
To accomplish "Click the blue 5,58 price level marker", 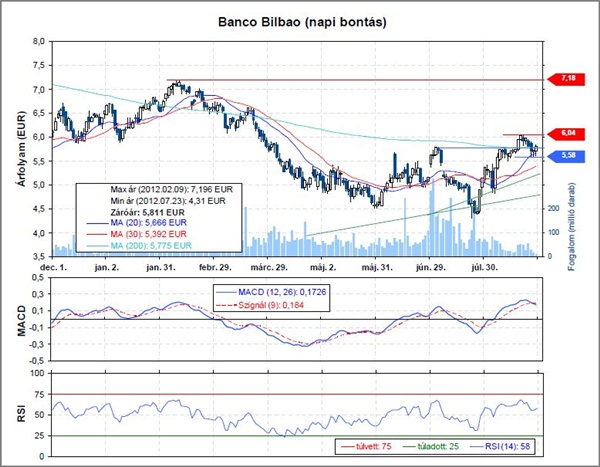I will pos(566,156).
